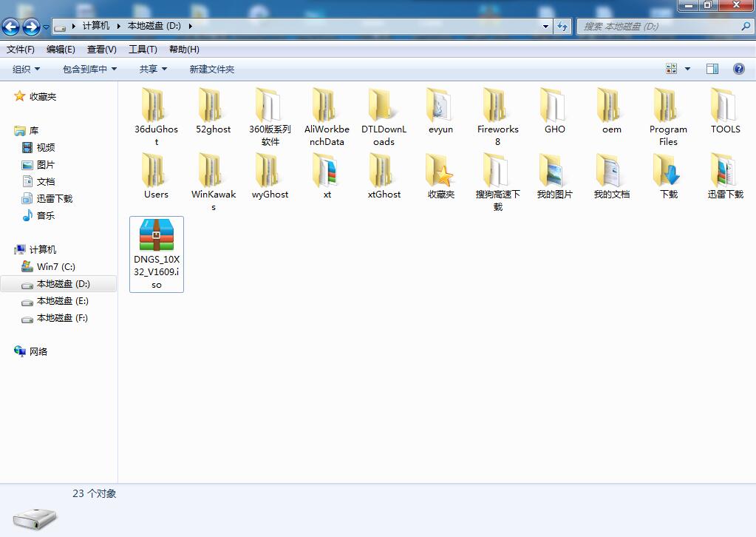
Task: Open the Help question mark icon
Action: click(x=738, y=68)
